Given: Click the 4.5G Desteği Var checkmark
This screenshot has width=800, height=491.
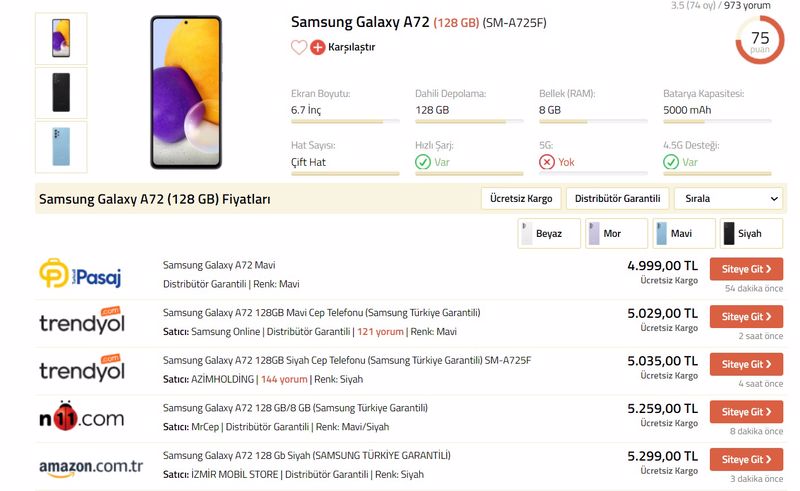Looking at the screenshot, I should [671, 162].
